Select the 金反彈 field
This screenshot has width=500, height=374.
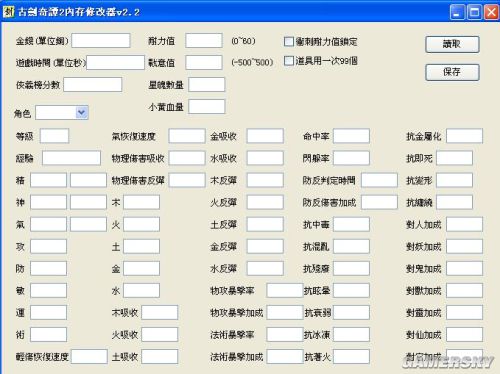pyautogui.click(x=265, y=247)
